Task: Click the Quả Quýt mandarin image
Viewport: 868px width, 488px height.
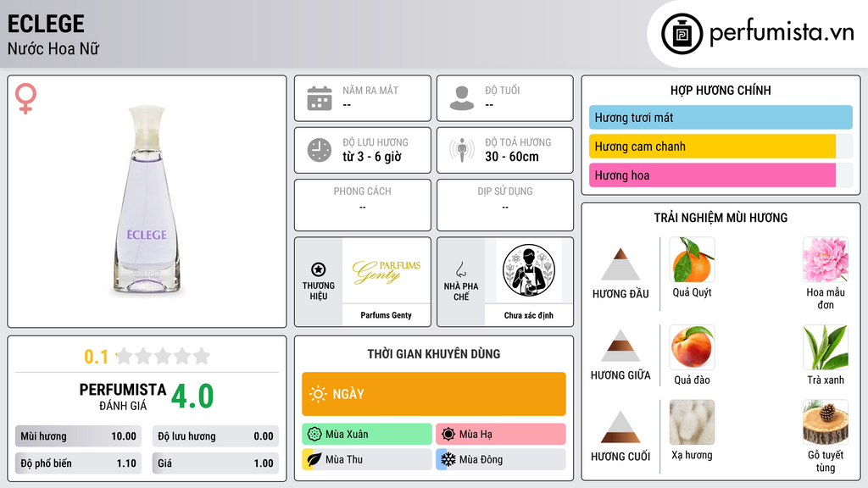Action: [692, 259]
